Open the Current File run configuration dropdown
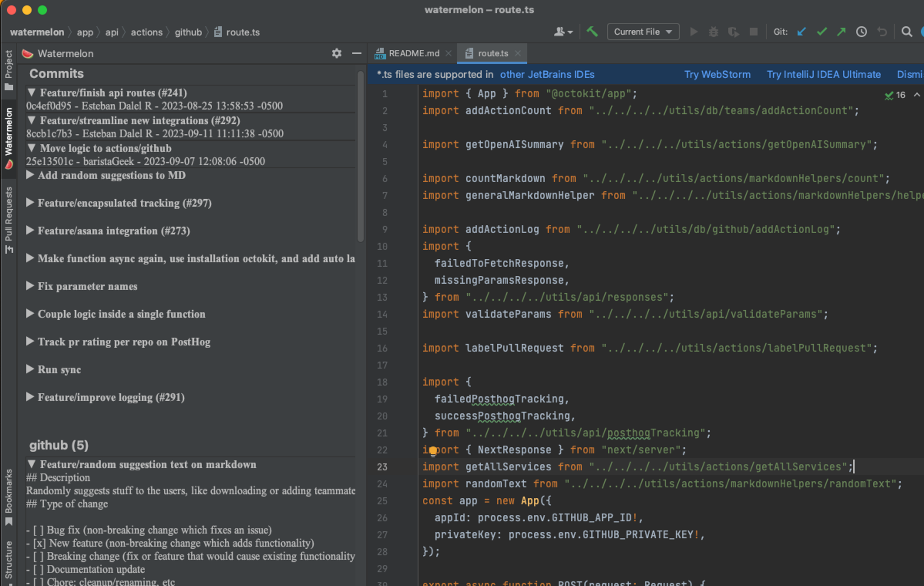 [643, 32]
